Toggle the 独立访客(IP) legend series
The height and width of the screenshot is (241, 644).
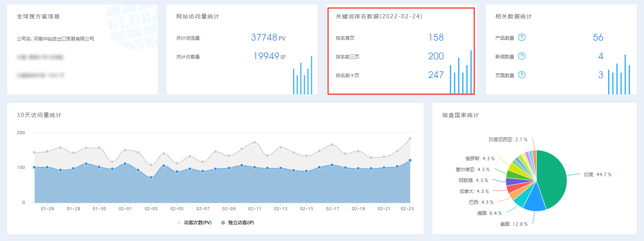point(237,223)
